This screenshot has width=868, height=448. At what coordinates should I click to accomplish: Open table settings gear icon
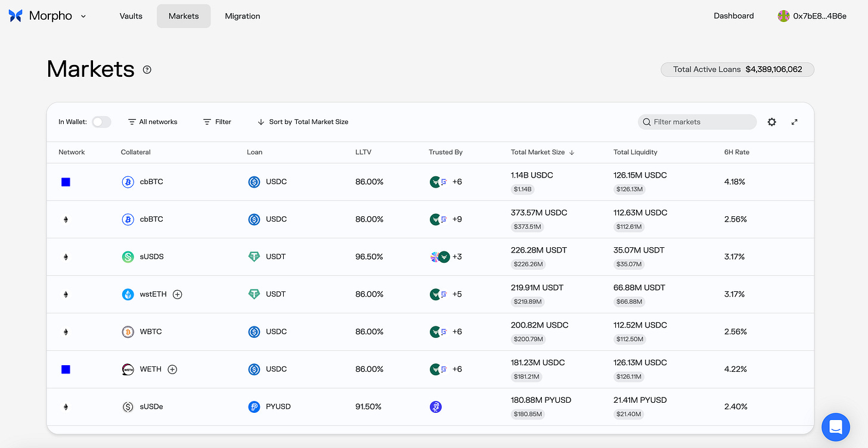tap(772, 122)
